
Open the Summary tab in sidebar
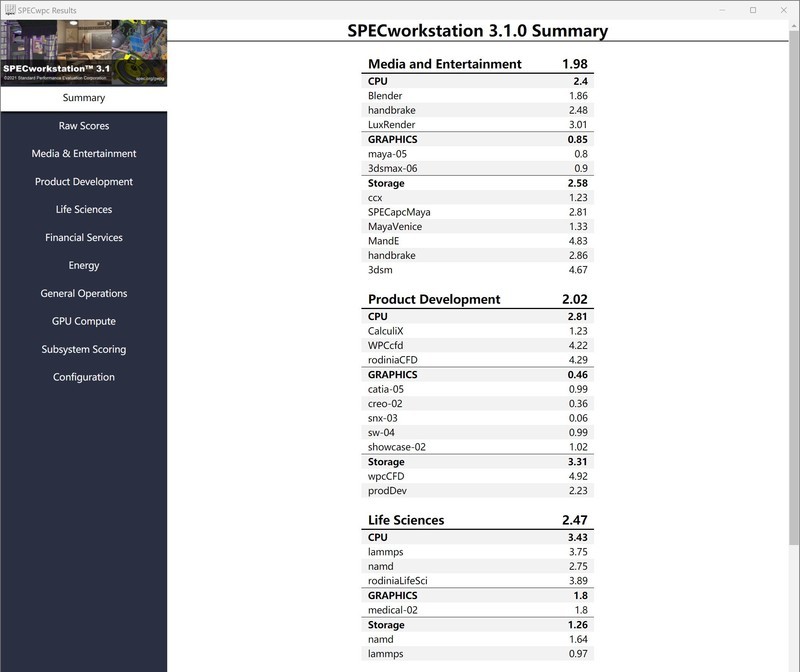84,98
